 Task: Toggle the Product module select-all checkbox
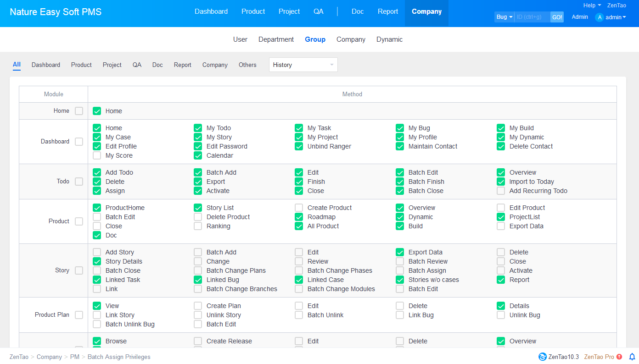79,221
